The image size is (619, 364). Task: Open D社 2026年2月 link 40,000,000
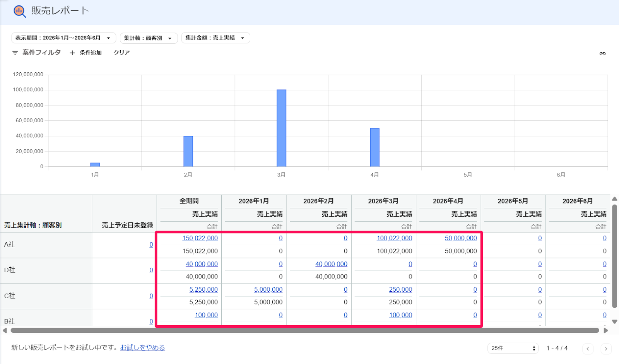point(331,264)
